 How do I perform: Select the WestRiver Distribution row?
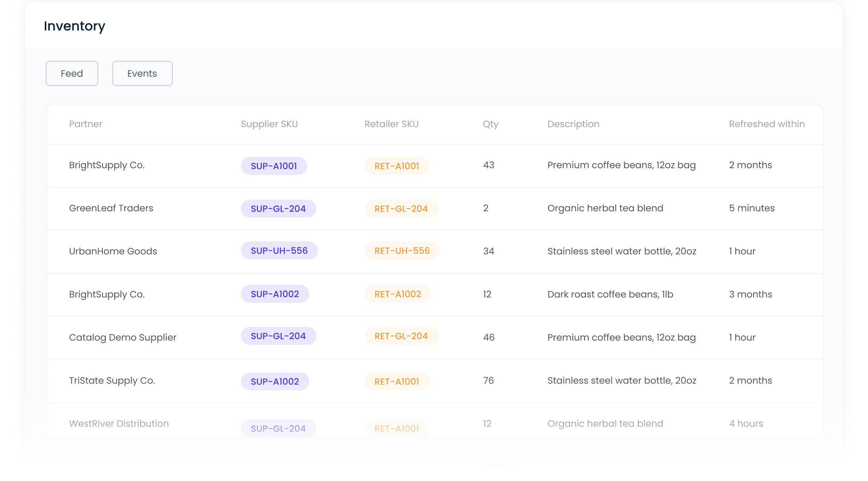(x=119, y=423)
